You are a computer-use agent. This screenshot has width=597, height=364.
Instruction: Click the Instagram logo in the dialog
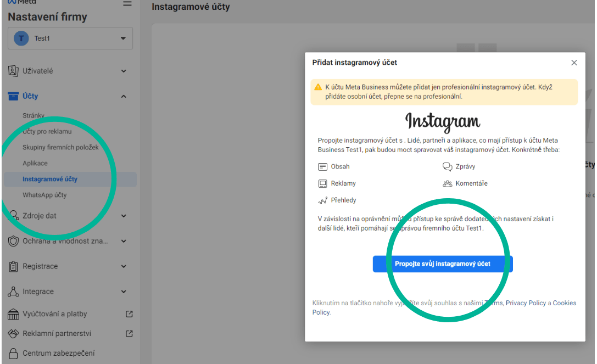pyautogui.click(x=443, y=122)
